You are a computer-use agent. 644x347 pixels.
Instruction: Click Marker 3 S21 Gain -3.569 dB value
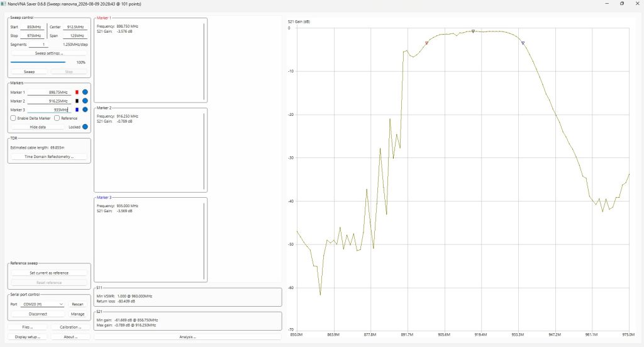coord(125,211)
